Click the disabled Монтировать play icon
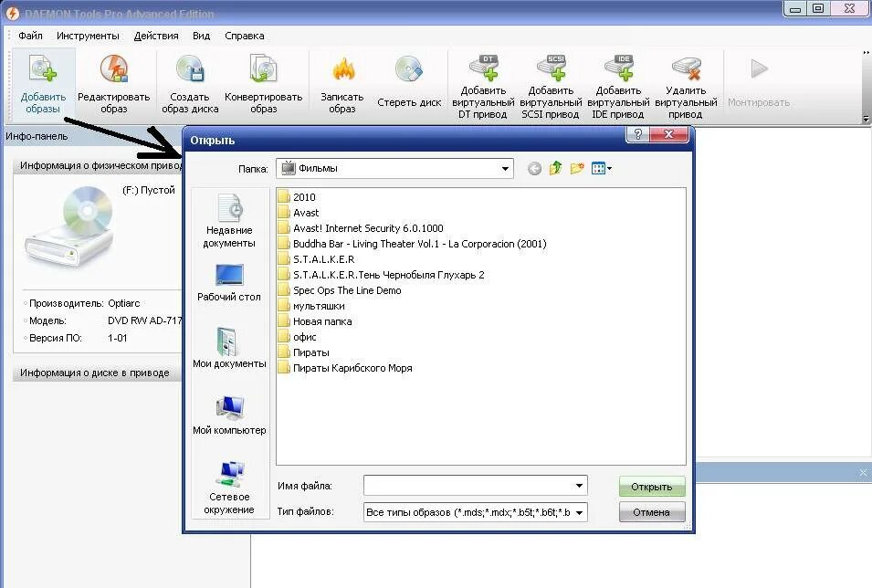Screen dimensions: 872x588 click(x=759, y=68)
